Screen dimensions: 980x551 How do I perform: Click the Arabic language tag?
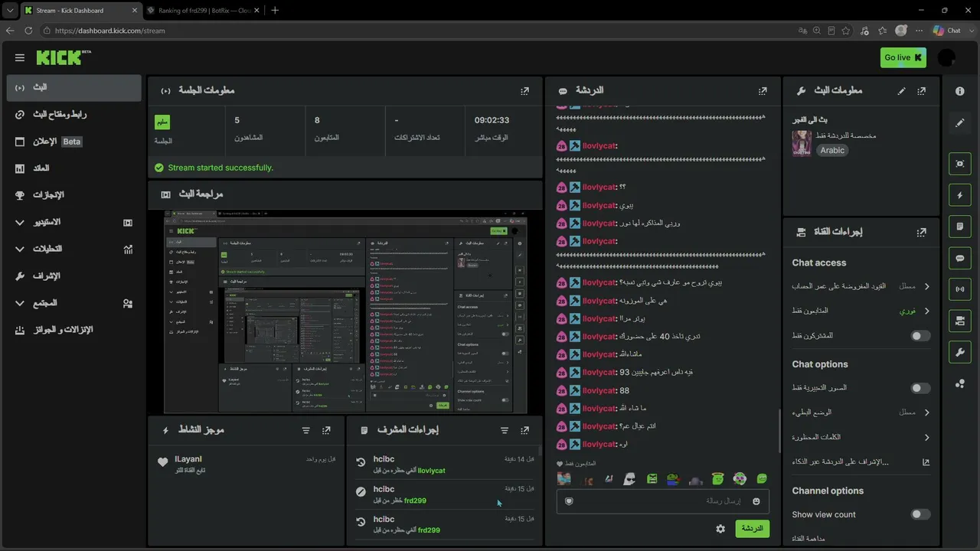click(x=832, y=150)
